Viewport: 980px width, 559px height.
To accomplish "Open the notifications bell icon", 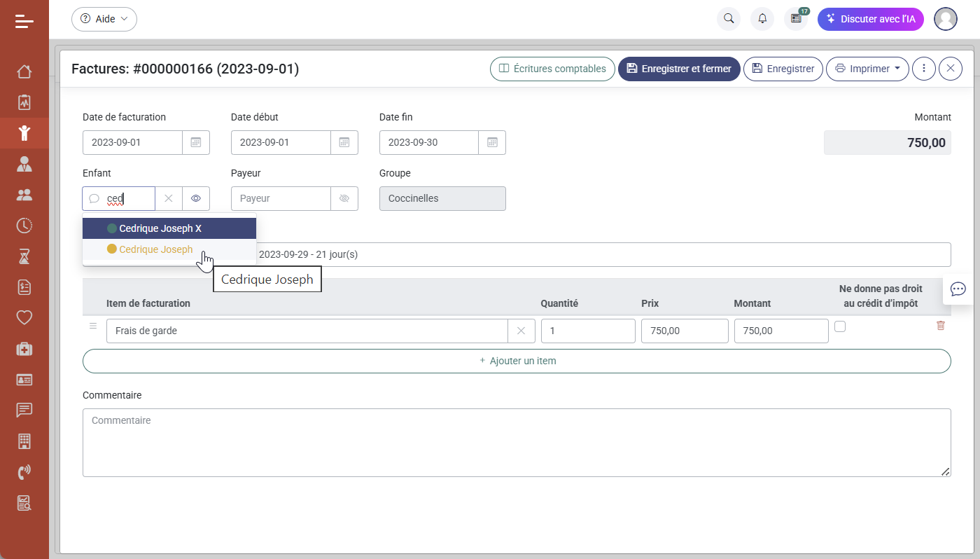I will click(x=762, y=19).
